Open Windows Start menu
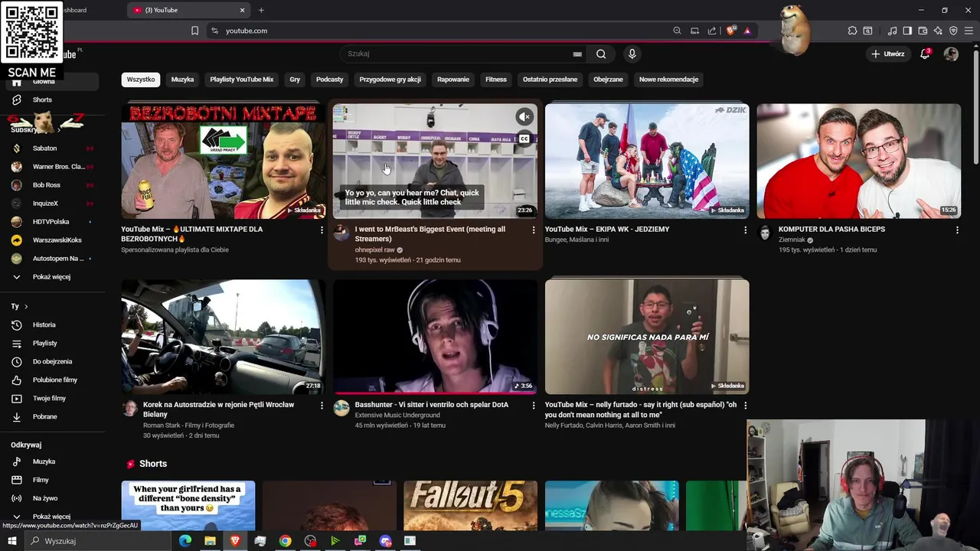The image size is (980, 551). coord(11,541)
